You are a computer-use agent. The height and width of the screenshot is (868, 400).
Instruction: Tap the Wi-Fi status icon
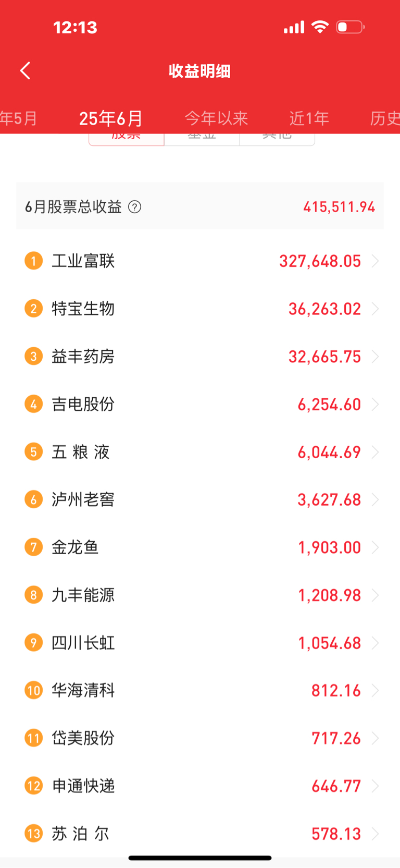(320, 27)
